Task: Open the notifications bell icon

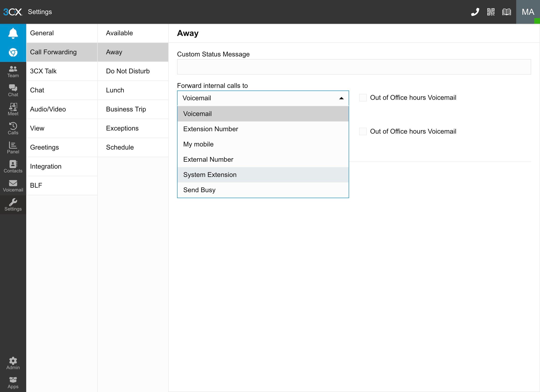Action: (13, 33)
